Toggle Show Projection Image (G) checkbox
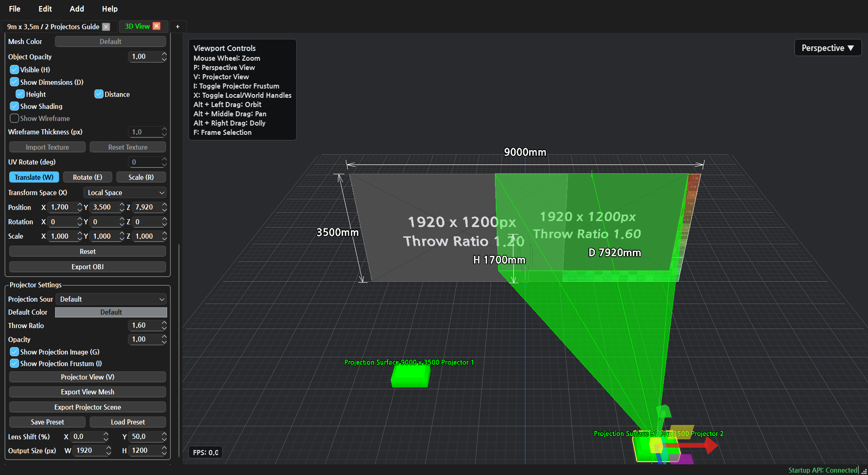Viewport: 868px width, 475px height. (14, 352)
